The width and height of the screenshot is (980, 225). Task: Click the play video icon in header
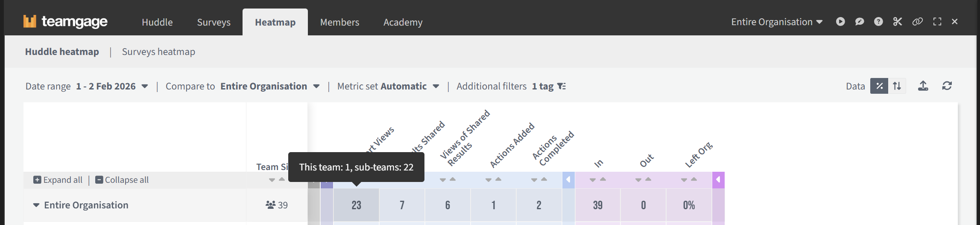tap(840, 22)
